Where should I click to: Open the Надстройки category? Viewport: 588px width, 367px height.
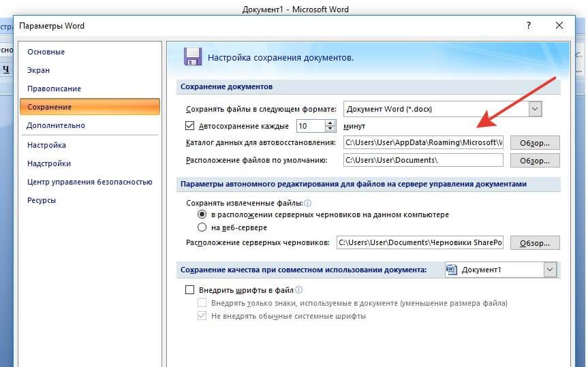tap(49, 163)
